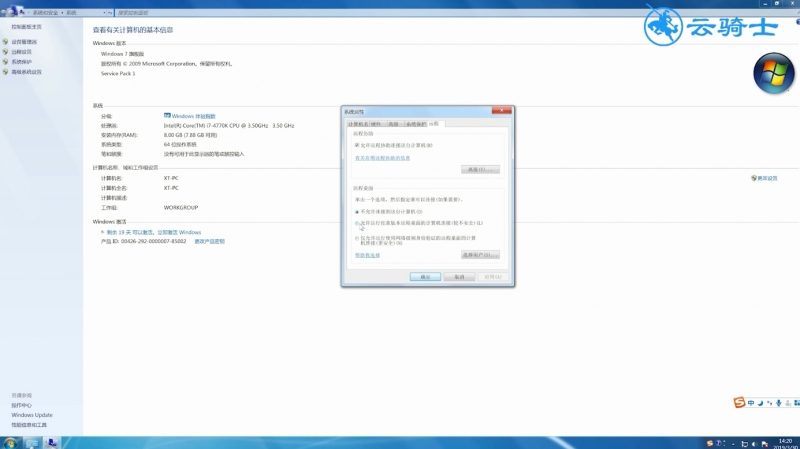Click the blue help icon in system tray
The image size is (800, 449).
coord(718,443)
